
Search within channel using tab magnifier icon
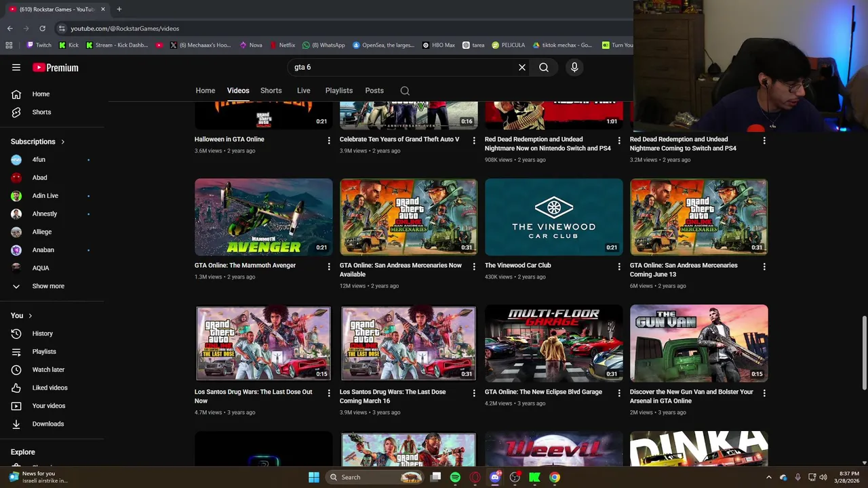(405, 91)
